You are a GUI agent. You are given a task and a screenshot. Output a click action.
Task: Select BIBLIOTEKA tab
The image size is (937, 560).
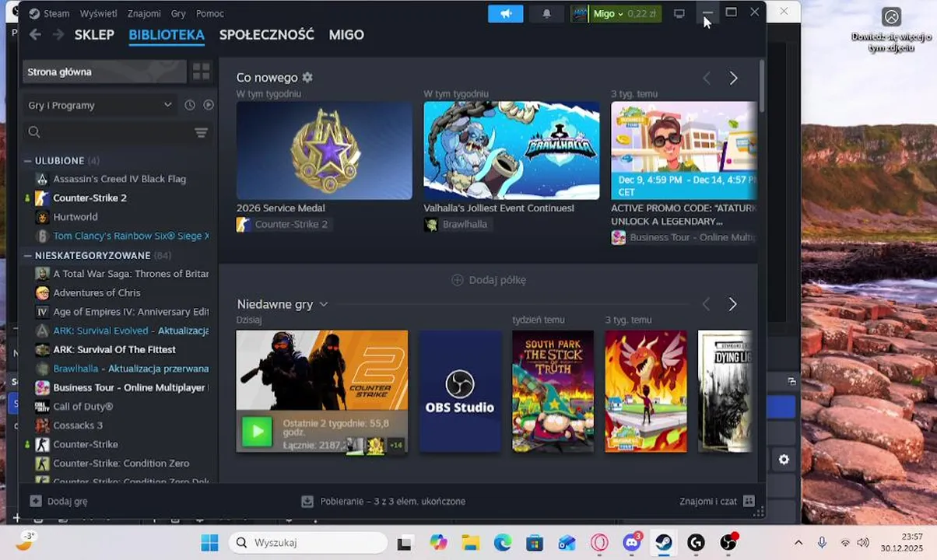click(x=167, y=34)
